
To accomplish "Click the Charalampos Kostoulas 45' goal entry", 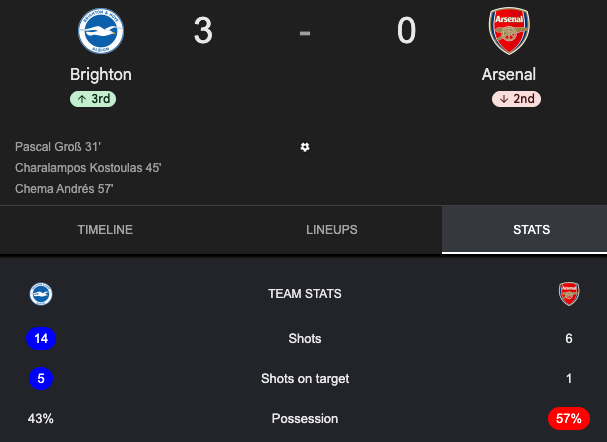I will [88, 168].
